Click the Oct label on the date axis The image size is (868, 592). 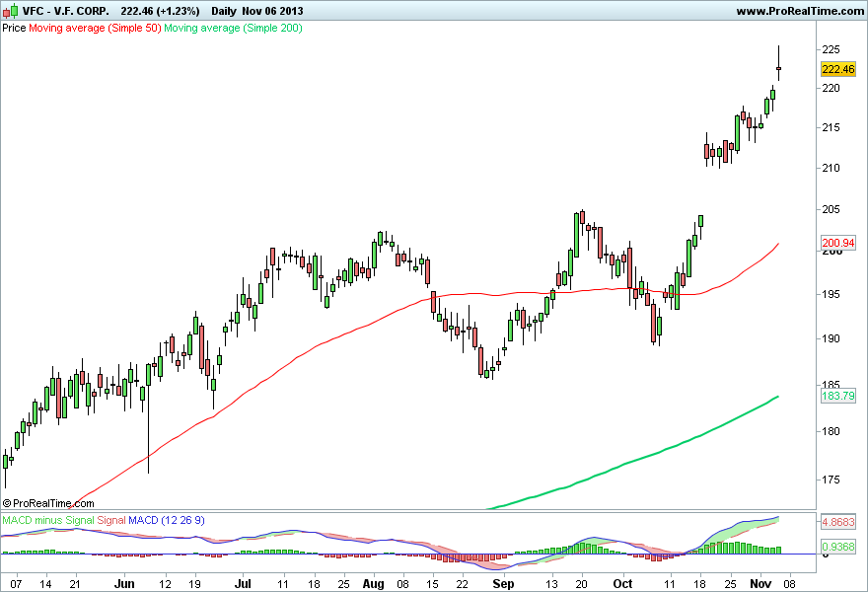pyautogui.click(x=622, y=584)
